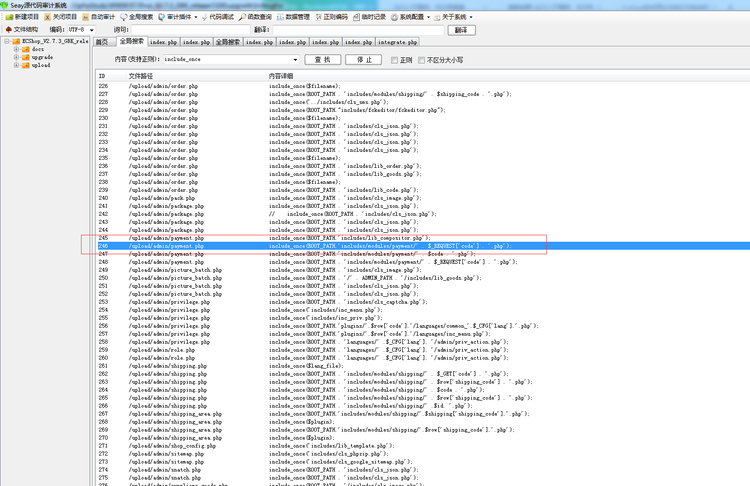
Task: Enable the 正则 checkbox
Action: coord(394,60)
